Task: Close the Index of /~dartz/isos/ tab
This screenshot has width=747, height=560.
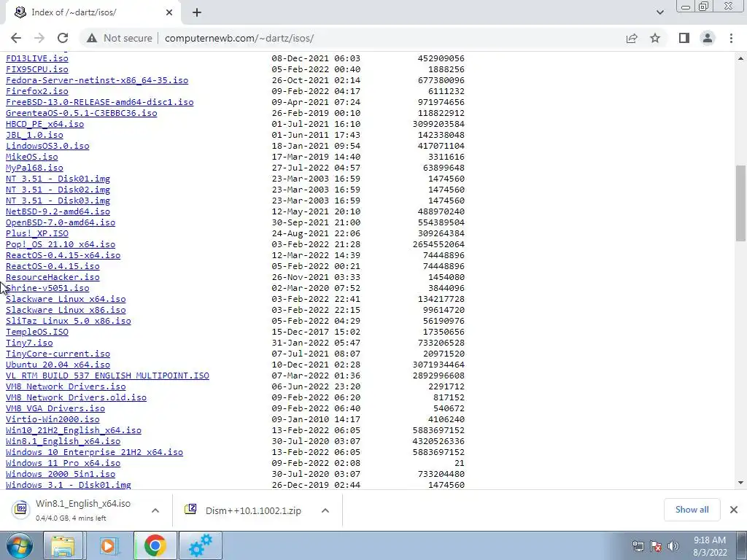Action: pos(169,12)
